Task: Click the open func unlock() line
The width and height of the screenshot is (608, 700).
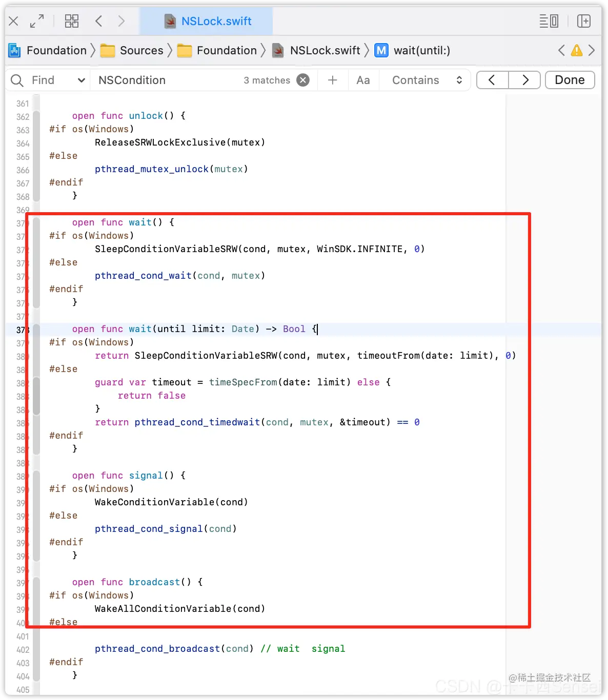Action: tap(129, 116)
